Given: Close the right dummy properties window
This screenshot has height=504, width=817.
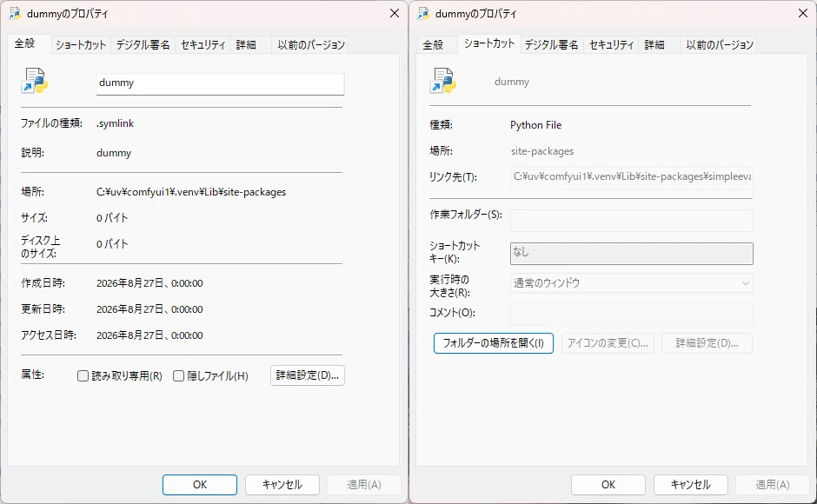Looking at the screenshot, I should coord(803,13).
